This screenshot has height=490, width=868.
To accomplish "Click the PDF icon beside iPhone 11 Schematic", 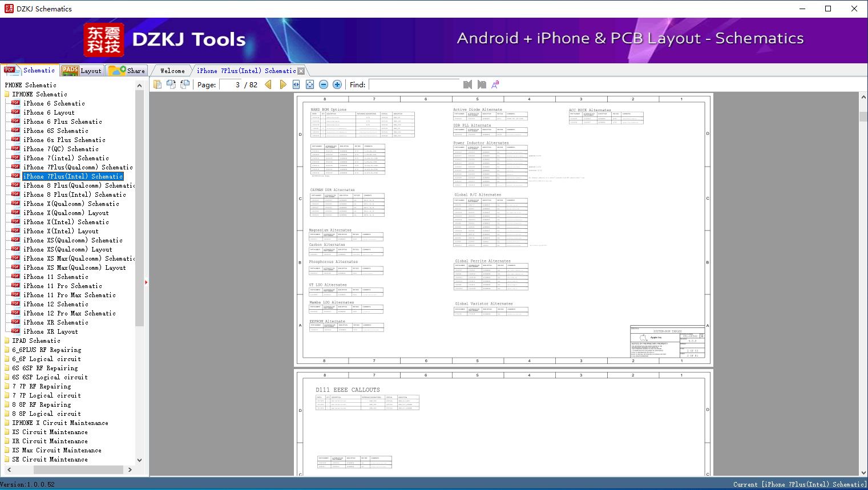I will click(15, 277).
